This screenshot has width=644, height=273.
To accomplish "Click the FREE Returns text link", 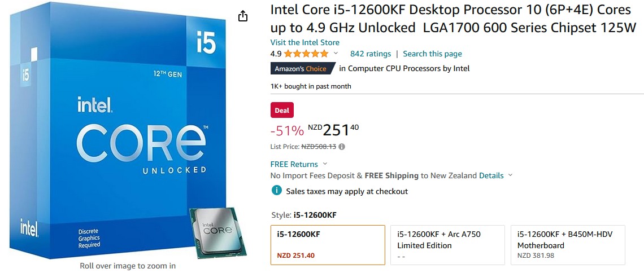I will point(294,164).
